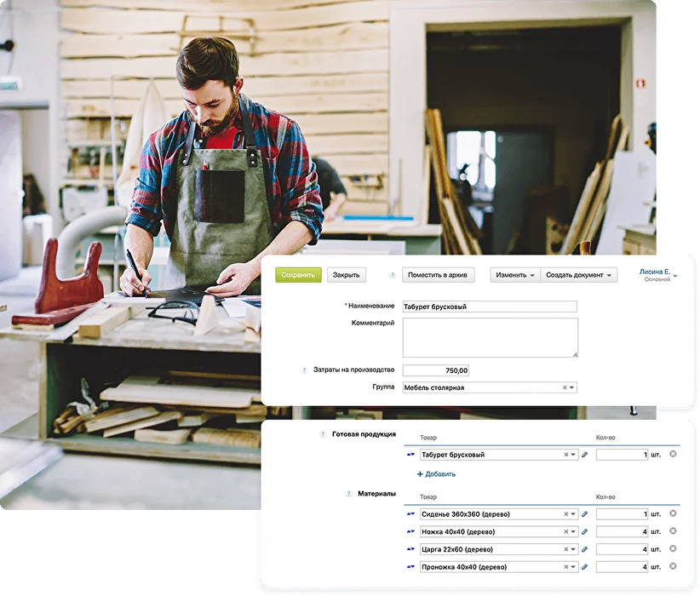Click the Поместить в архив button

click(x=438, y=275)
